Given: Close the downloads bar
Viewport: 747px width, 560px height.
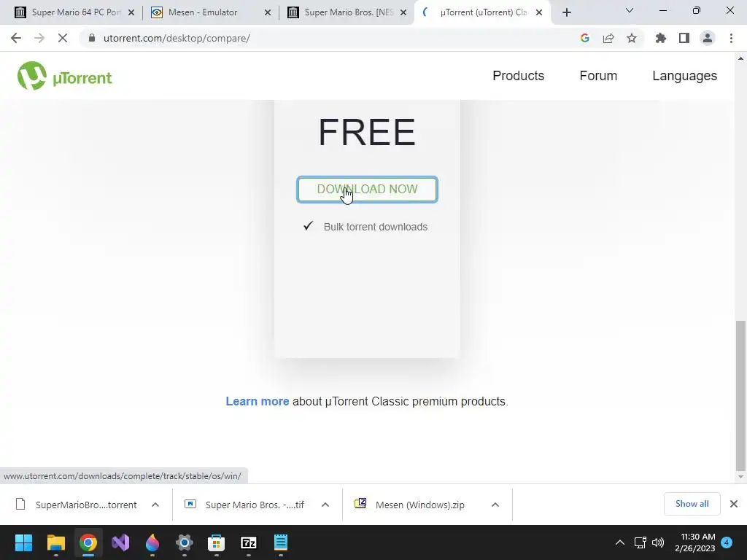Looking at the screenshot, I should coord(734,504).
